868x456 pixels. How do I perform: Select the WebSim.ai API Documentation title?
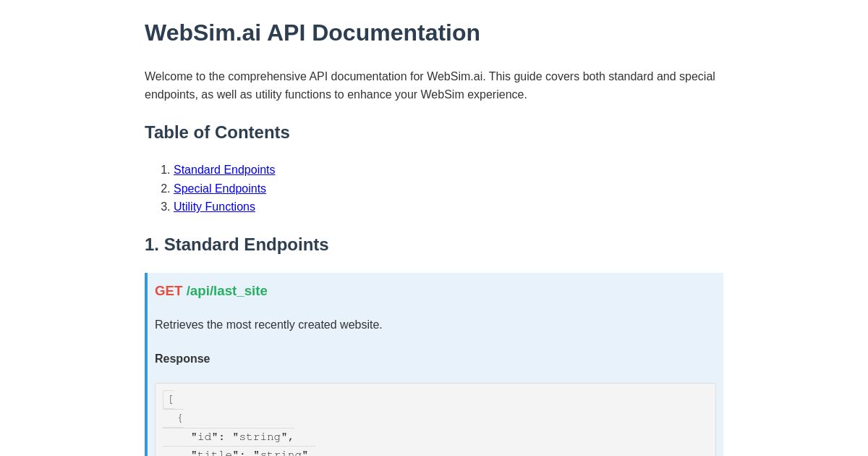(x=312, y=33)
